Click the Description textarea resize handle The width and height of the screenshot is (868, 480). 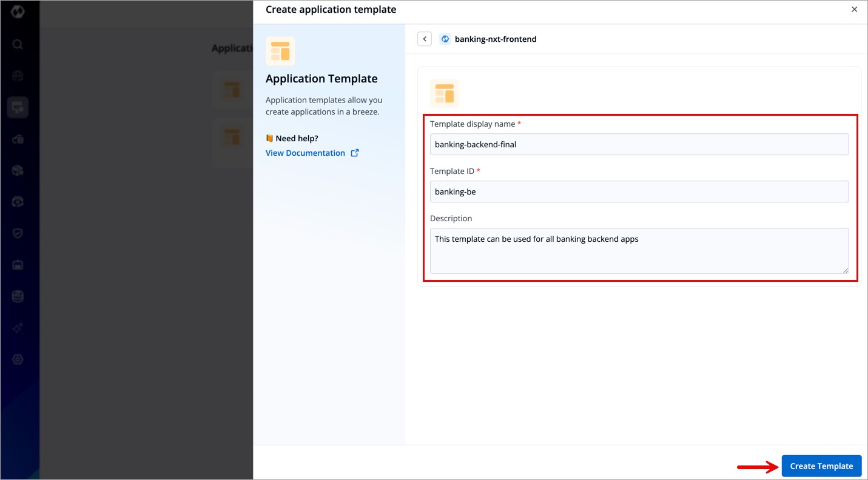coord(845,270)
